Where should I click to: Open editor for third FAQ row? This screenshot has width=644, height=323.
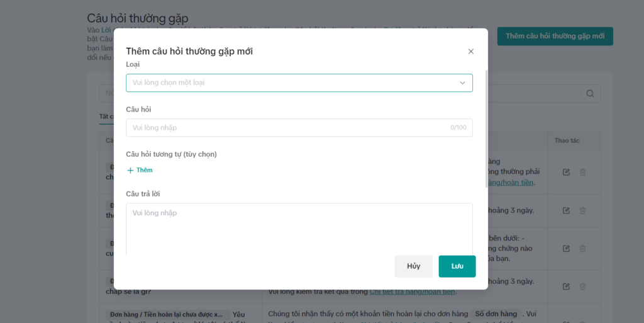[x=566, y=249]
